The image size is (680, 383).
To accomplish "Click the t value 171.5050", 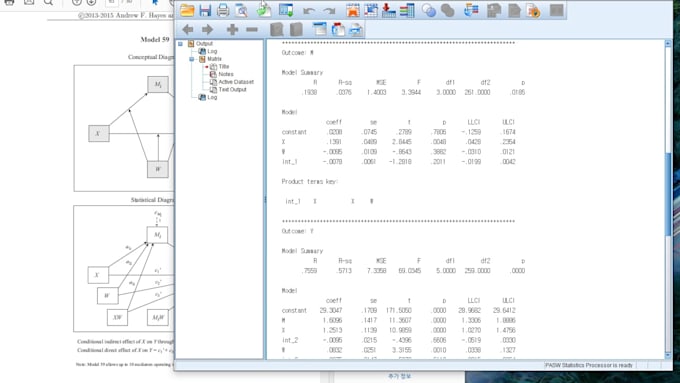I will coord(399,311).
